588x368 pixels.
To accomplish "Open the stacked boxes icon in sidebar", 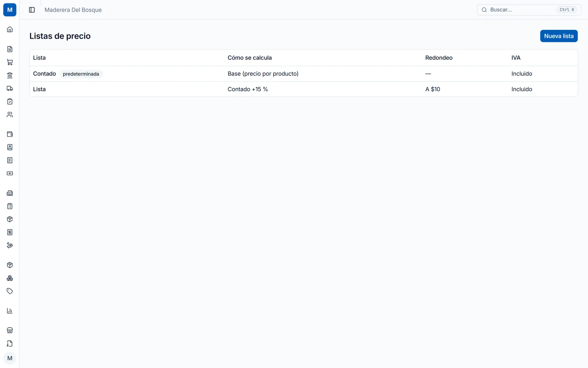I will click(10, 278).
